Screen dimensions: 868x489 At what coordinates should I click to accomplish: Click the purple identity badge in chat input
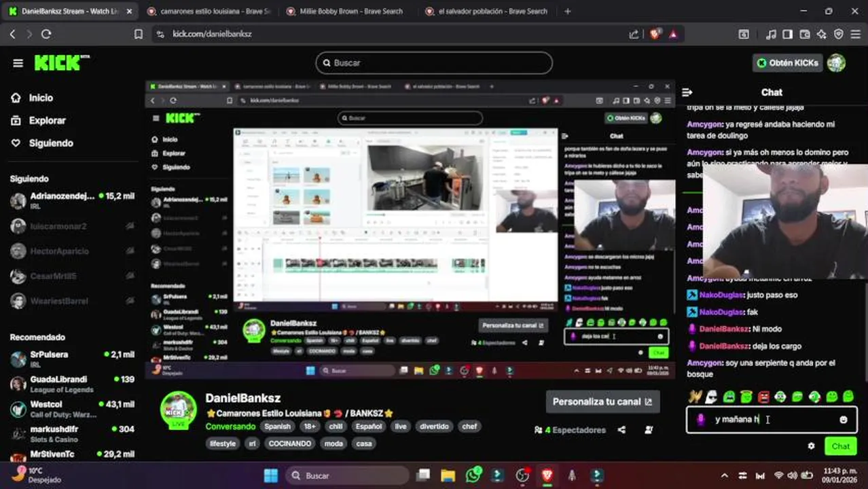pos(701,420)
